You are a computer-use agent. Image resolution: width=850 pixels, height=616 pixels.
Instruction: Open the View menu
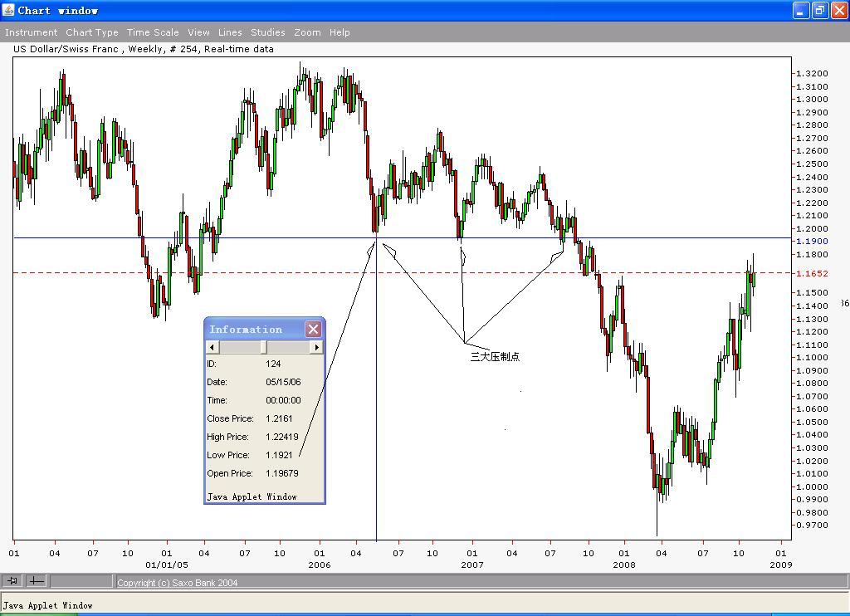tap(198, 32)
